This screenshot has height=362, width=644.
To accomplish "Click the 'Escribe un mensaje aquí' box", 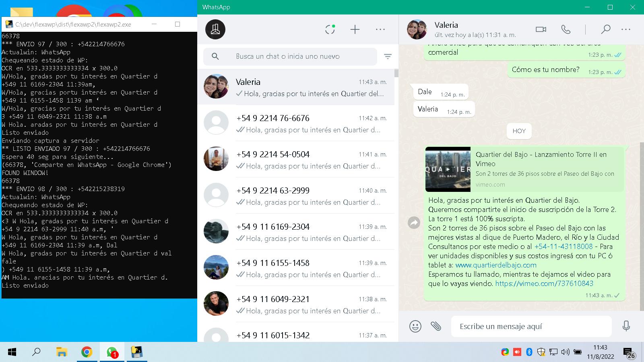I will tap(531, 326).
